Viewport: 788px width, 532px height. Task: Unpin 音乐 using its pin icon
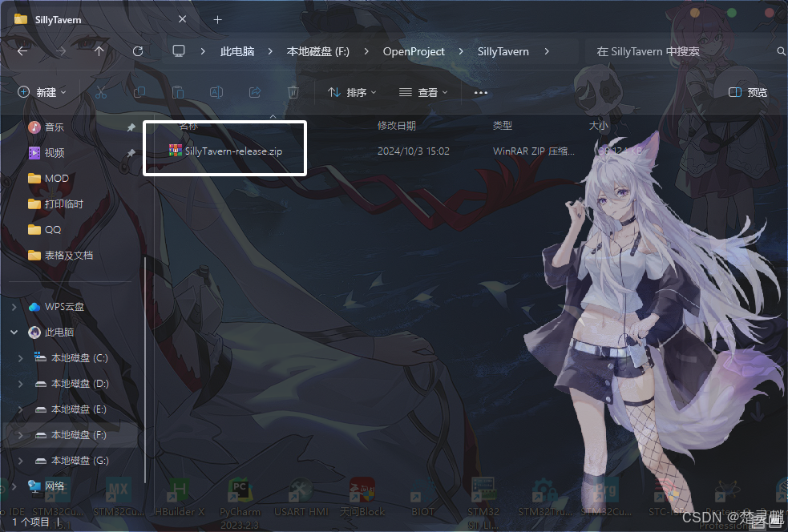[x=131, y=127]
